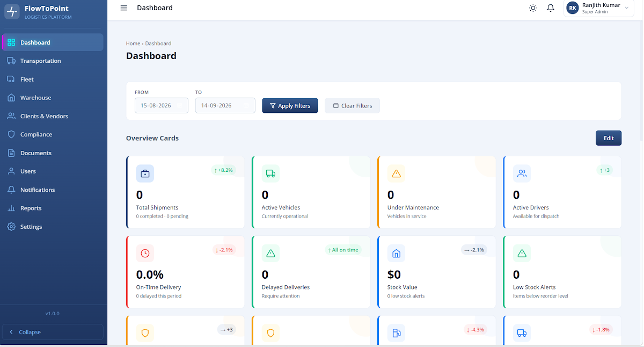Click the TO date field 14-09-2026
The height and width of the screenshot is (347, 644).
225,105
